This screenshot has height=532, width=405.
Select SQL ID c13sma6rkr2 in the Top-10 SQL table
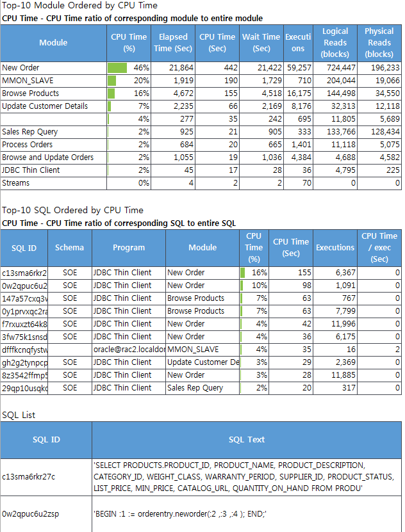click(x=24, y=273)
